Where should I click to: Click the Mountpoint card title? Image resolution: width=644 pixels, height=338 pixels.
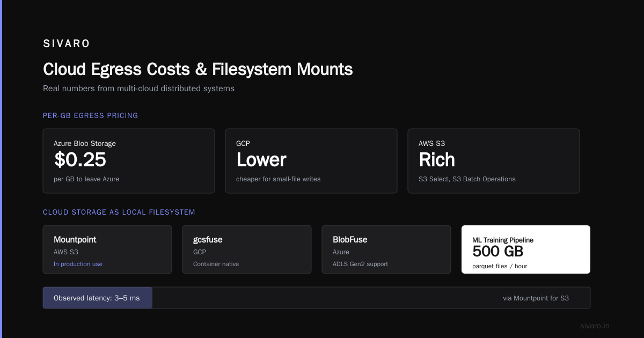tap(75, 240)
